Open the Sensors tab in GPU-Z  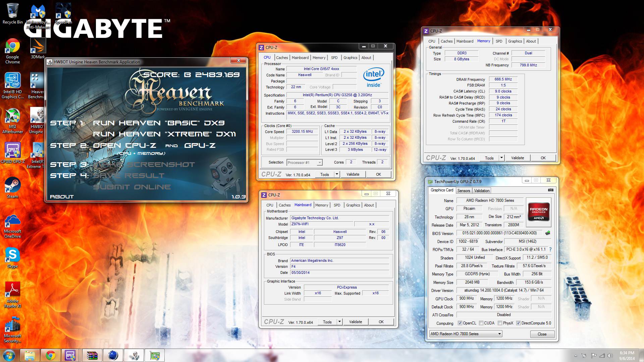(464, 191)
